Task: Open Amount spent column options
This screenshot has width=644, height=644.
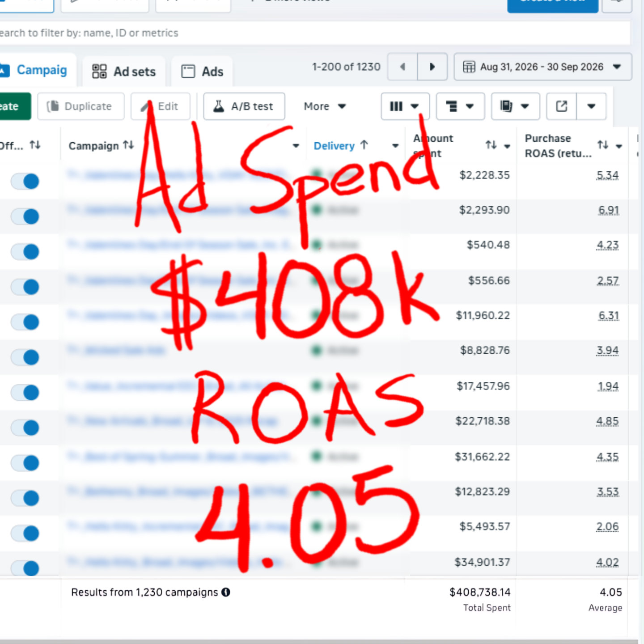Action: pyautogui.click(x=507, y=146)
